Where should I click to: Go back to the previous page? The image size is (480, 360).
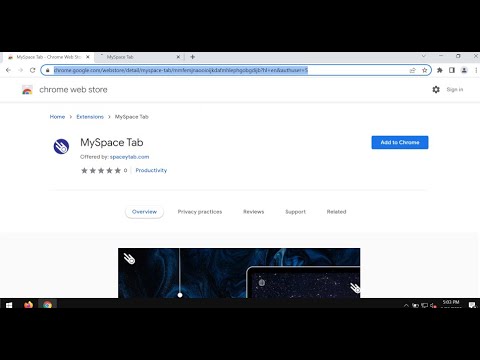(x=8, y=70)
